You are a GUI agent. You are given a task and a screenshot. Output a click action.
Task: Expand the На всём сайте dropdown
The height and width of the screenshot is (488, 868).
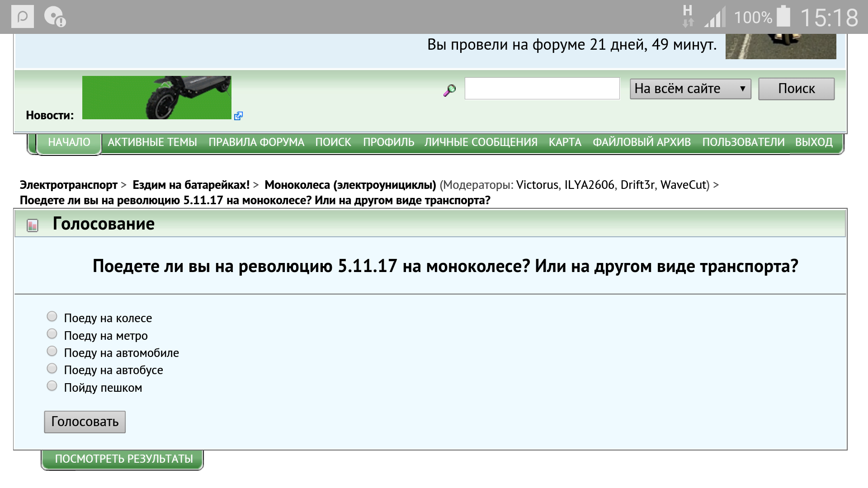(690, 89)
